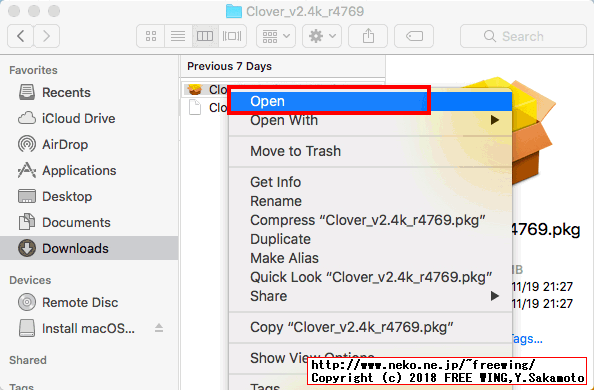This screenshot has width=594, height=390.
Task: Click the Favorites sidebar heading
Action: click(33, 70)
